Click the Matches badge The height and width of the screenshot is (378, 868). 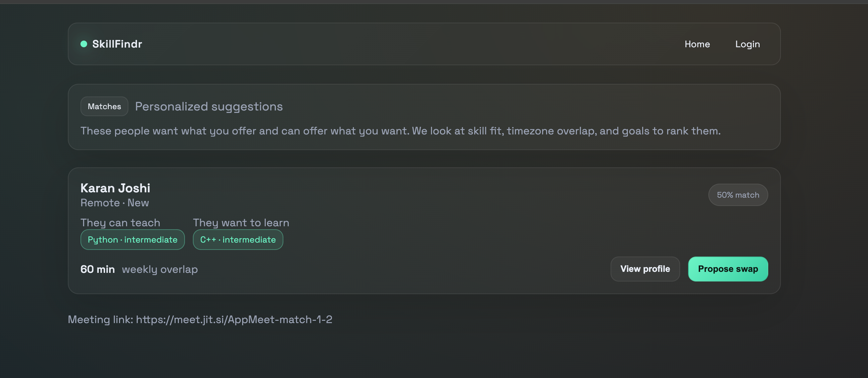coord(104,106)
